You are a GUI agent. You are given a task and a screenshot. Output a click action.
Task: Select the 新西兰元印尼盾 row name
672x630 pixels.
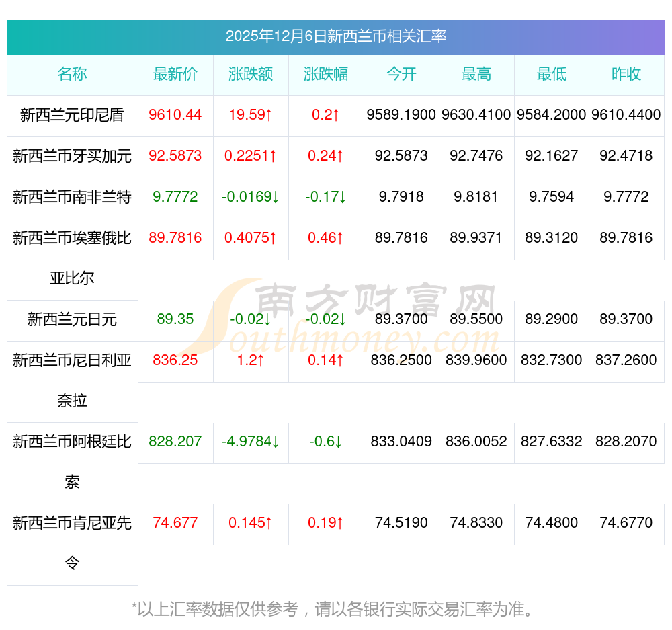[x=72, y=115]
